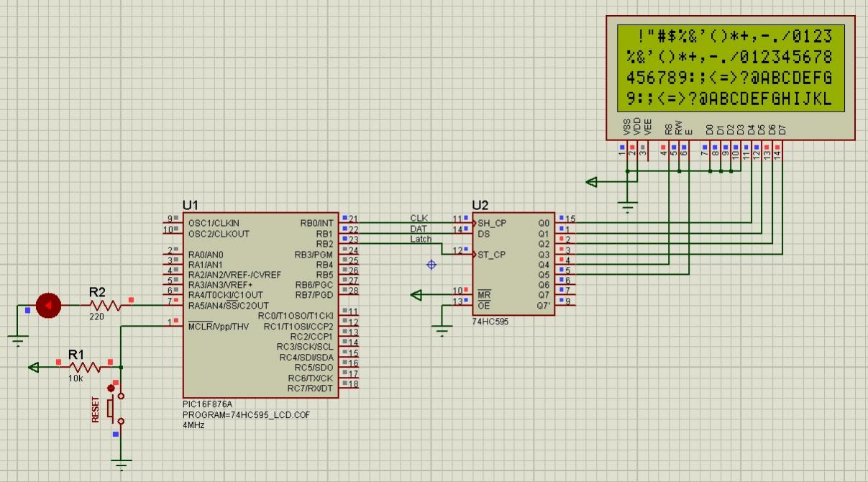Click the Q7' output pin on U2
Viewport: 868px width, 482px height.
[565, 302]
